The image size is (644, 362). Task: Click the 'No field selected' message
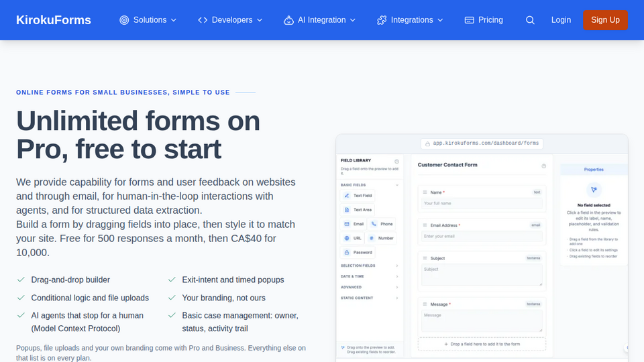(594, 205)
